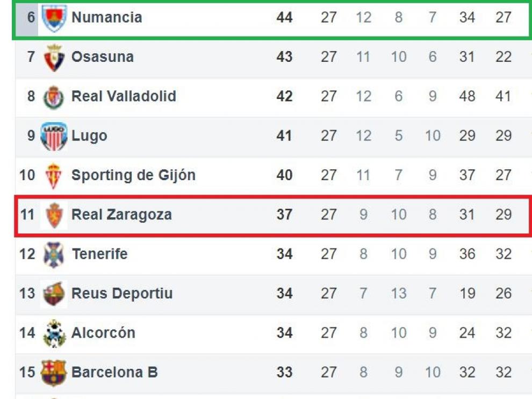
Task: Open the Osasuna team name link
Action: click(103, 56)
